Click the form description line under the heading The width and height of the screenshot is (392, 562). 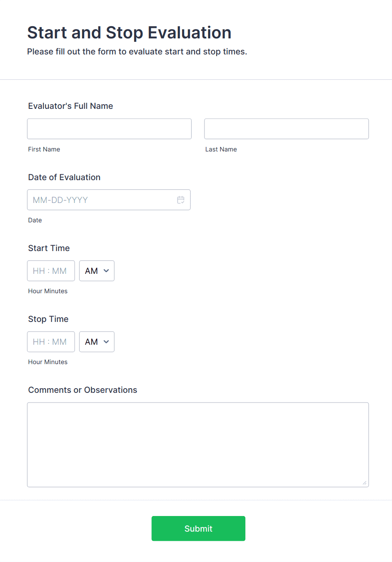137,51
